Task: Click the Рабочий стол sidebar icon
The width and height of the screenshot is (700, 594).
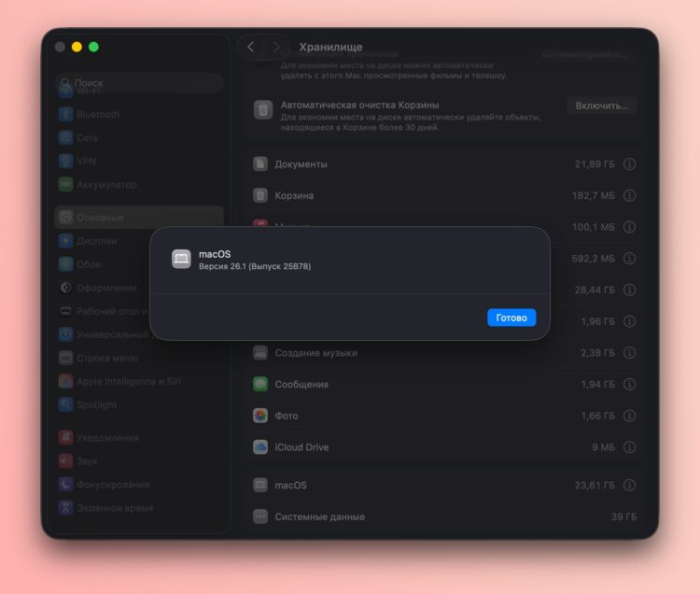Action: pos(65,311)
